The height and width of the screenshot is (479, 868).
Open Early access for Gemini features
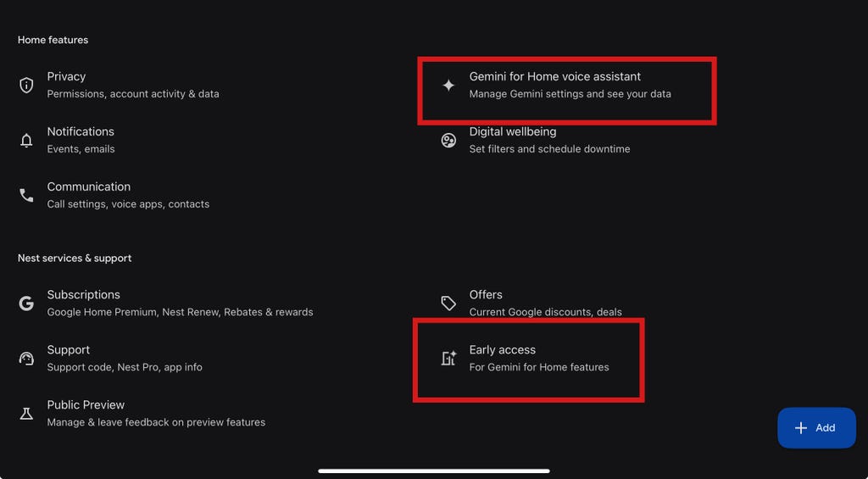539,358
